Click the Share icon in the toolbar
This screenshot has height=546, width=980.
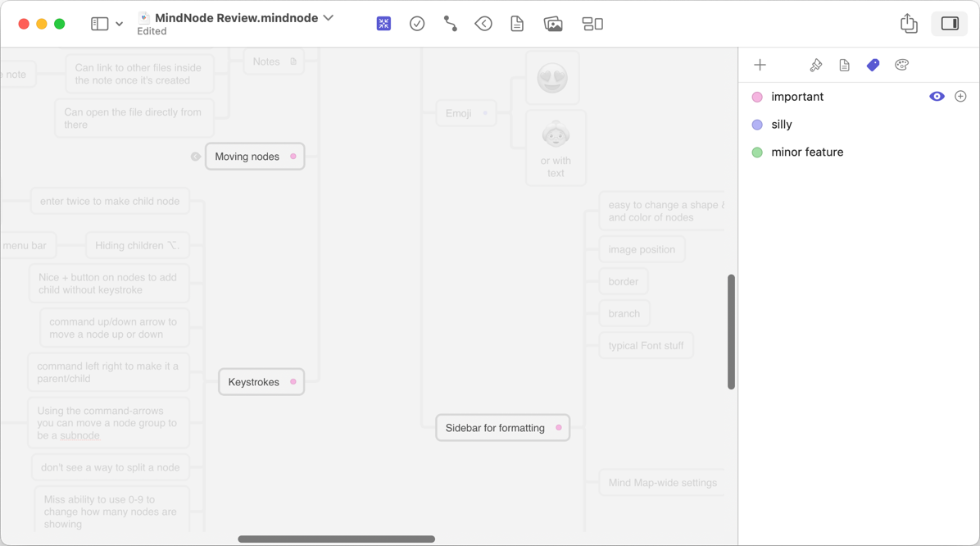[x=909, y=23]
